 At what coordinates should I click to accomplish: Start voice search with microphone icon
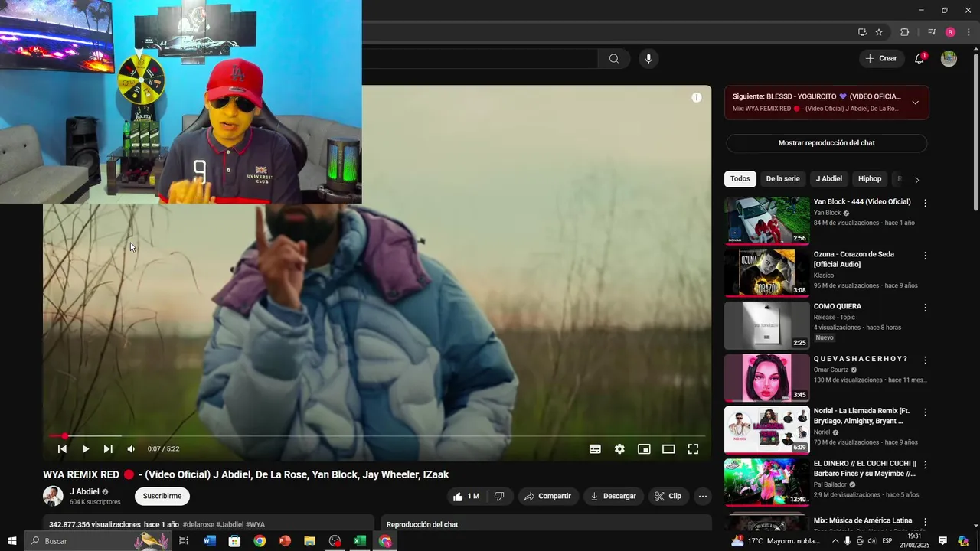click(x=648, y=59)
